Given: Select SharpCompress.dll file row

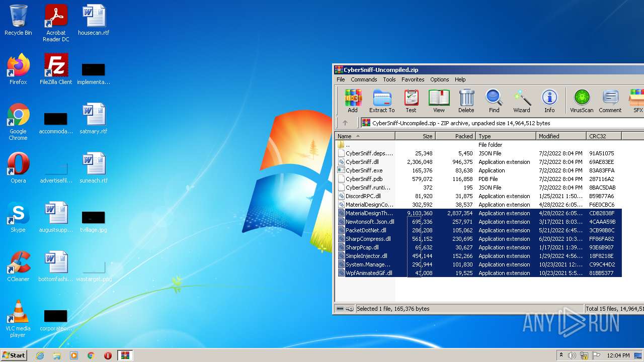Looking at the screenshot, I should point(479,239).
